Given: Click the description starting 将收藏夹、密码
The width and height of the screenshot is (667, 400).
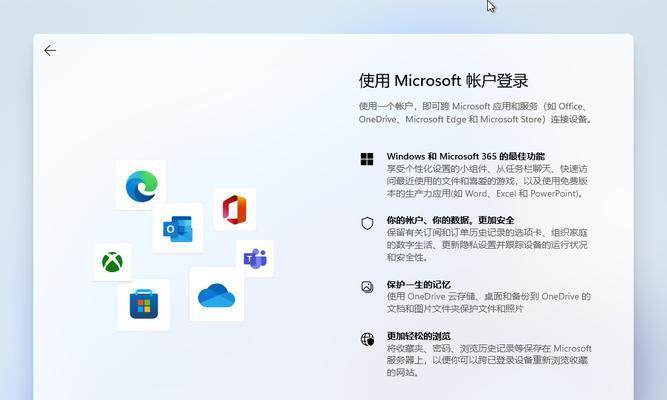Looking at the screenshot, I should 489,360.
